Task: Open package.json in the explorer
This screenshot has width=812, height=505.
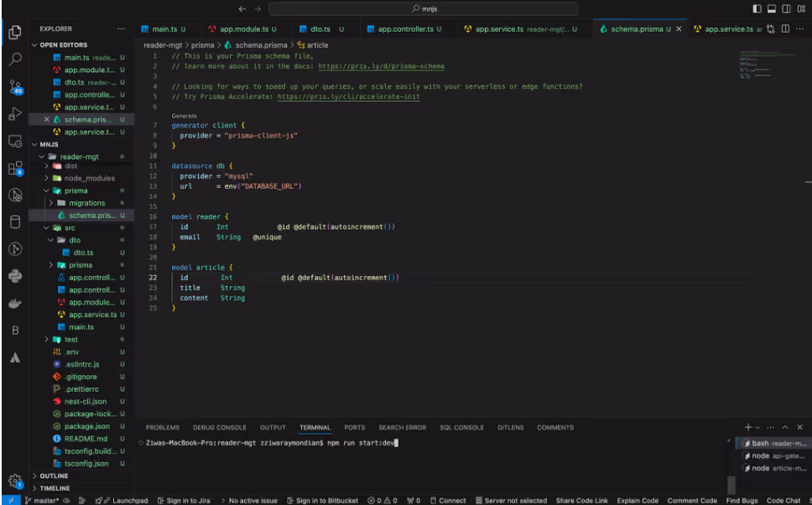Action: coord(86,426)
